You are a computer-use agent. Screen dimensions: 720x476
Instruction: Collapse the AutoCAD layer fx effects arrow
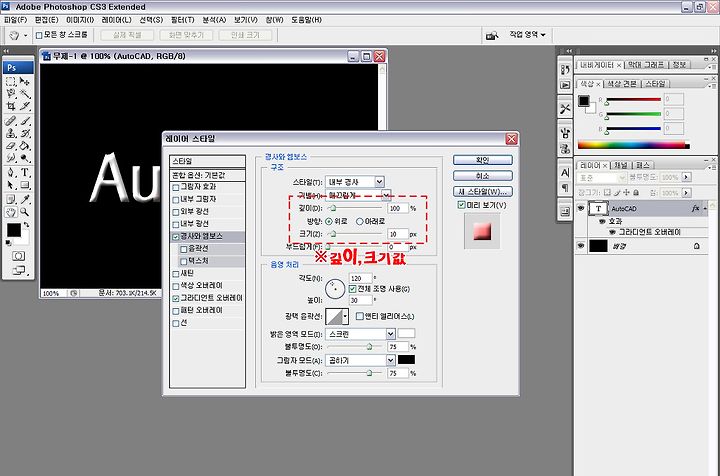click(x=705, y=208)
